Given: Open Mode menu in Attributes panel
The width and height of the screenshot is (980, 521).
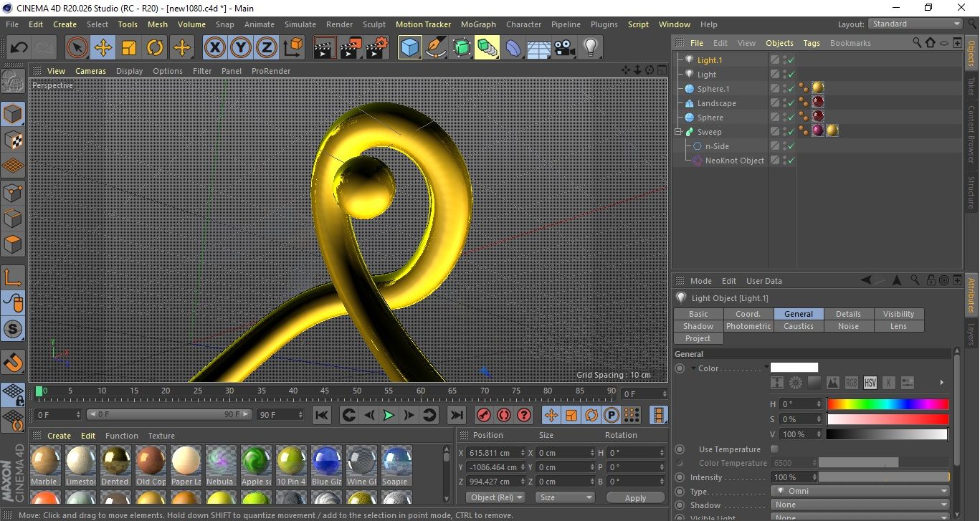Looking at the screenshot, I should (x=700, y=281).
